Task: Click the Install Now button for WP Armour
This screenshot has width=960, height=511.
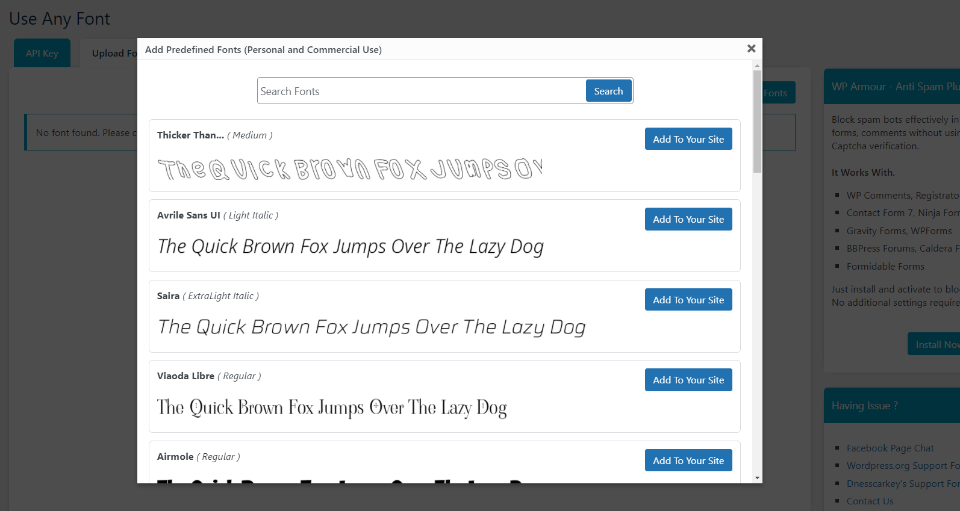Action: tap(935, 344)
